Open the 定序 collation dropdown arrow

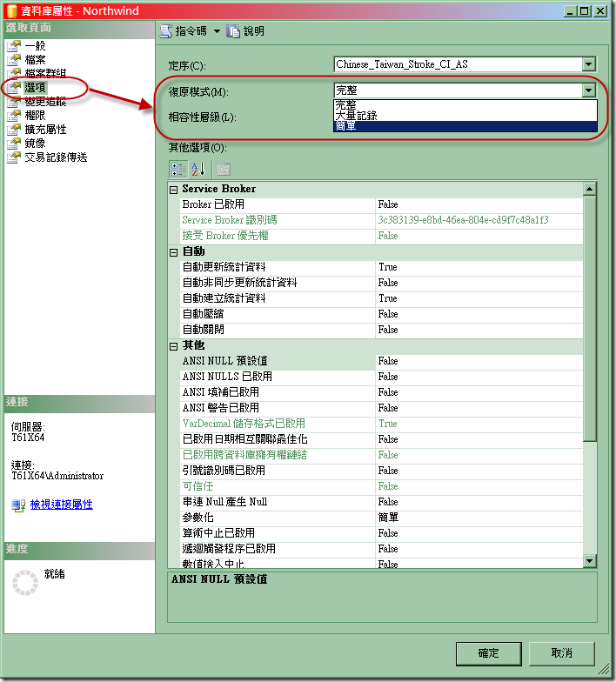[588, 64]
